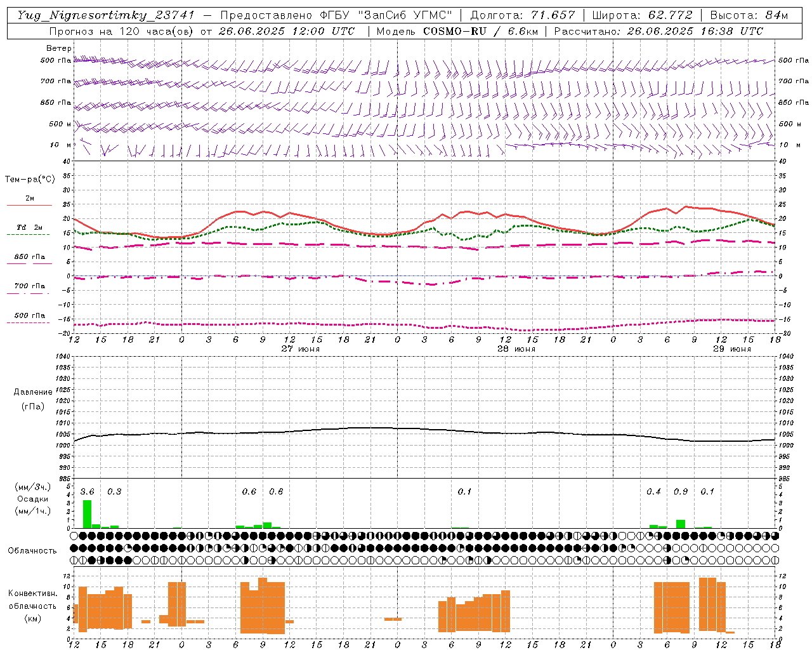This screenshot has height=650, width=812.
Task: Click the (мм/1ч.) precipitation unit label
Action: 33,511
